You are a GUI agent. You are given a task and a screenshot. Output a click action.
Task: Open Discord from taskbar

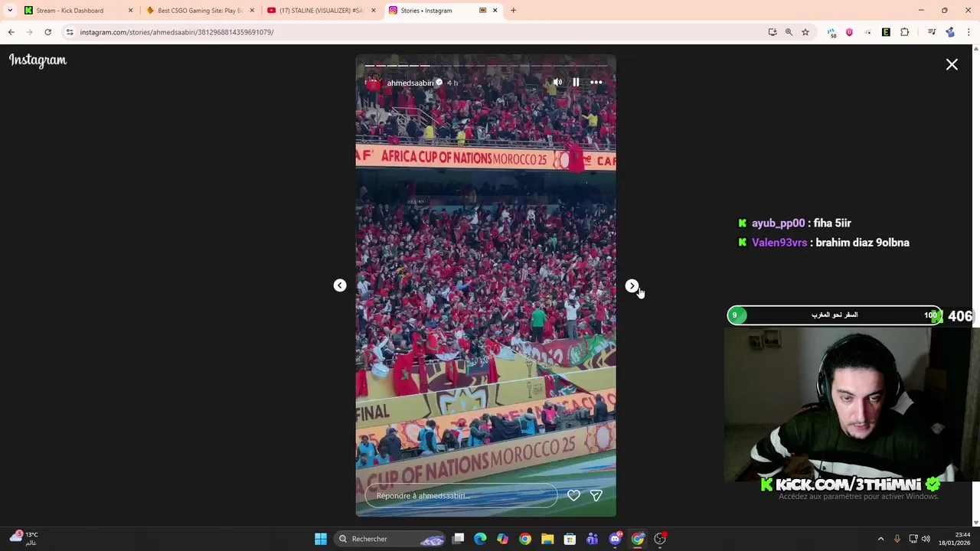[615, 539]
